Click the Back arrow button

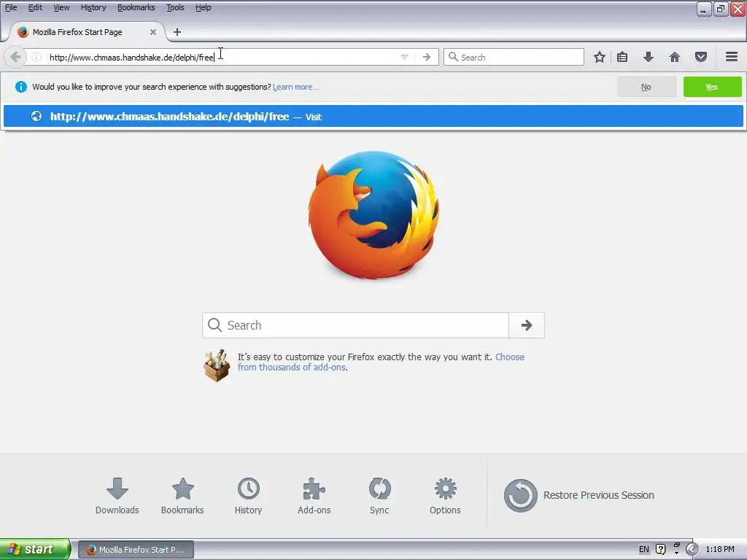tap(15, 57)
